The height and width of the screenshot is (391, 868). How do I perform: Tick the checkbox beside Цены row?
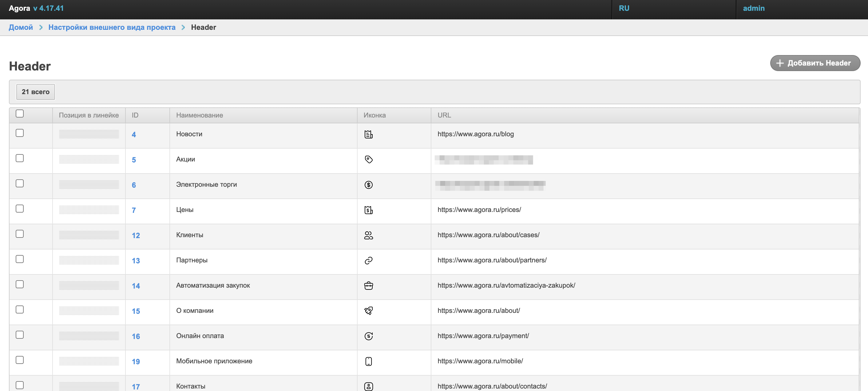click(x=20, y=209)
